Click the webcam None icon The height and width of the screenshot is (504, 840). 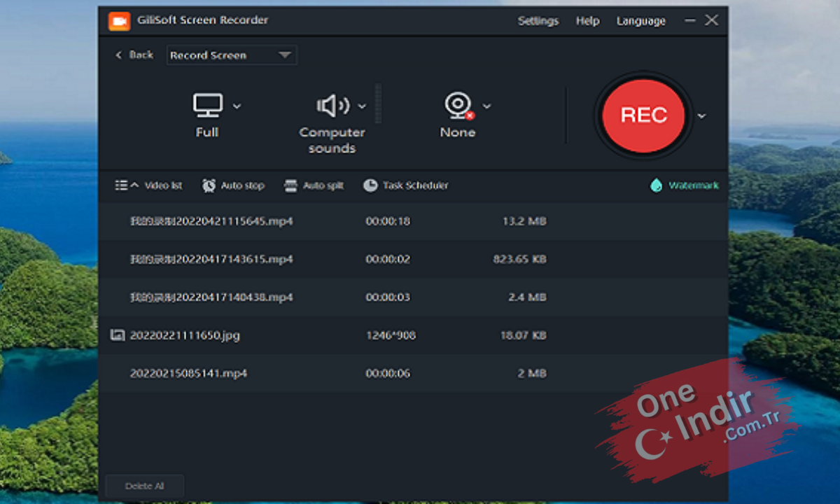click(x=459, y=106)
